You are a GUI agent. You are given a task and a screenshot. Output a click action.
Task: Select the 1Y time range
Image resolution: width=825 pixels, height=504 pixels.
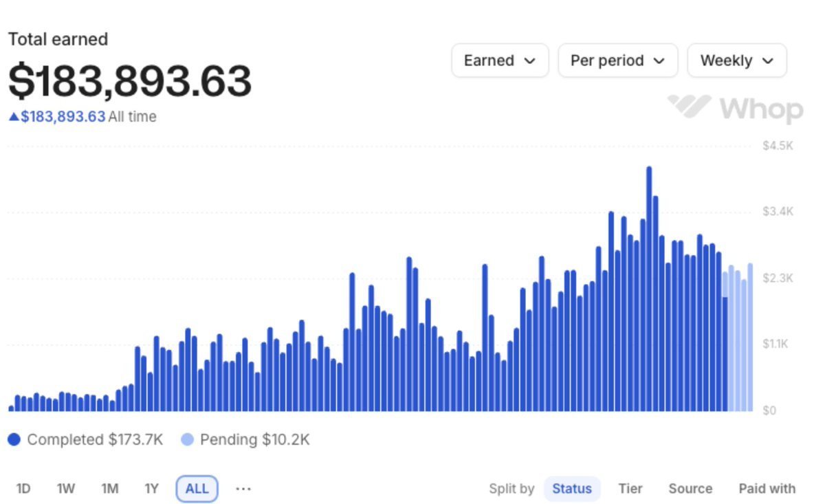click(x=152, y=489)
